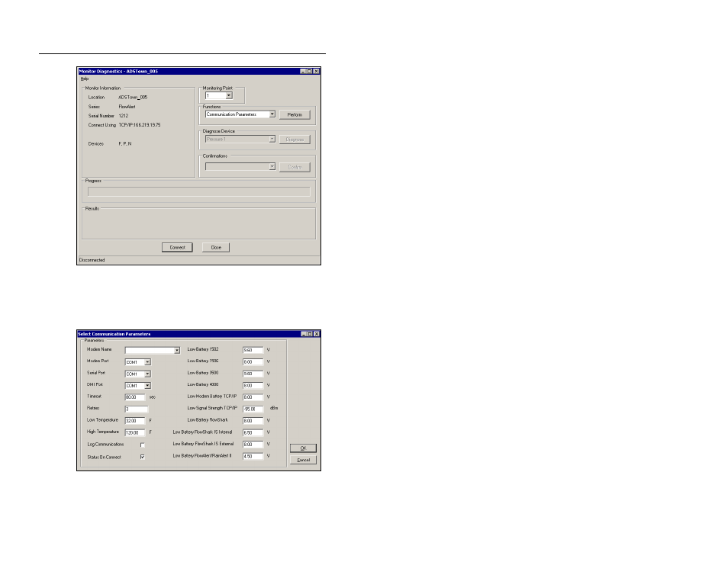Click the Perform button

pos(295,114)
